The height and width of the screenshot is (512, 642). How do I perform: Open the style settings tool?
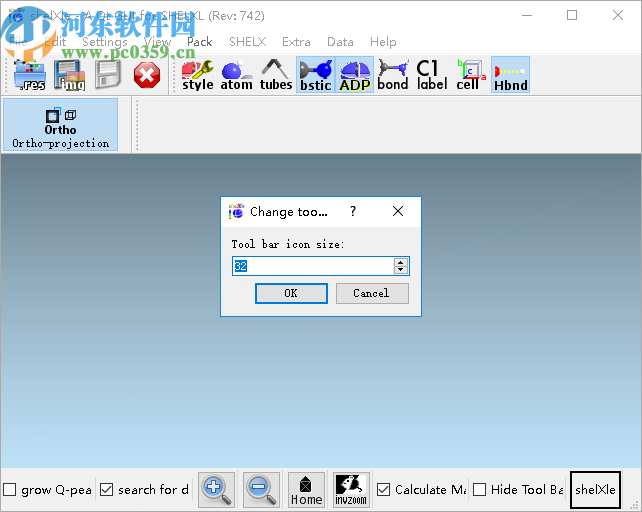pos(197,75)
